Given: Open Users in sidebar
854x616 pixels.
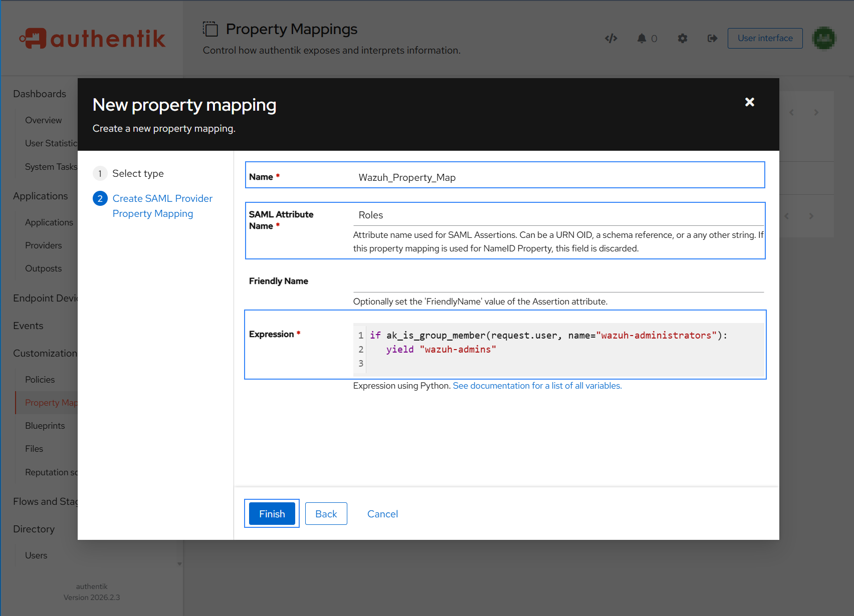Looking at the screenshot, I should 36,555.
